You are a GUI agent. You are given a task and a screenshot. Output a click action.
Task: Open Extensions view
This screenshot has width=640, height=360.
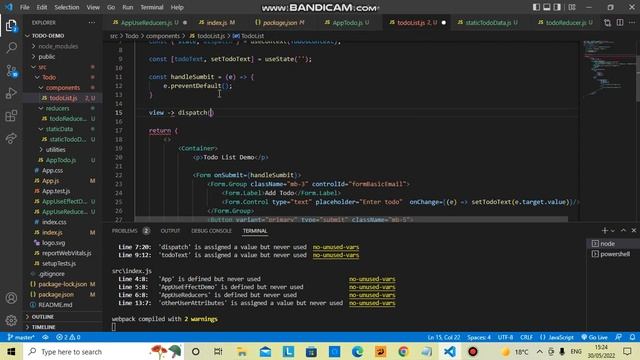(x=11, y=116)
